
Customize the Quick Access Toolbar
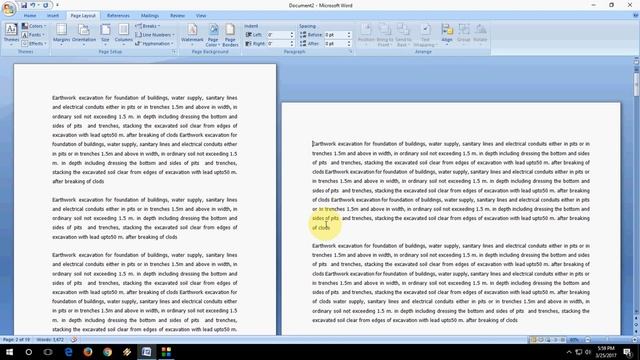[57, 5]
